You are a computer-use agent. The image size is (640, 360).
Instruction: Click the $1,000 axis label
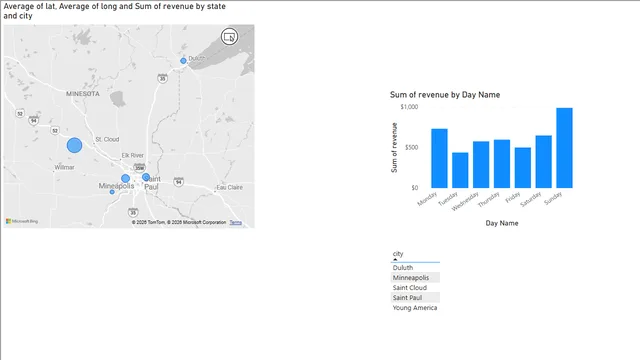[x=409, y=107]
